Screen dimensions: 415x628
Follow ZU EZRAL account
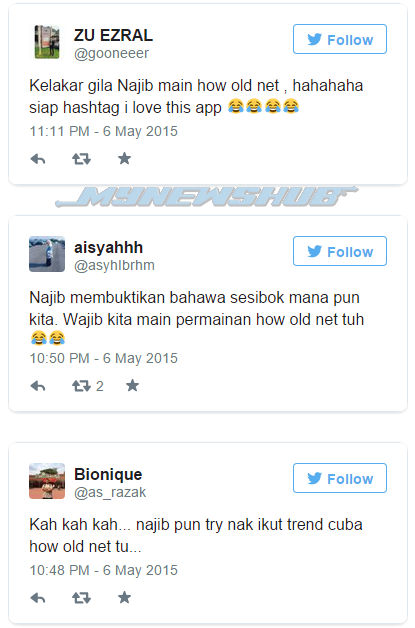[340, 39]
